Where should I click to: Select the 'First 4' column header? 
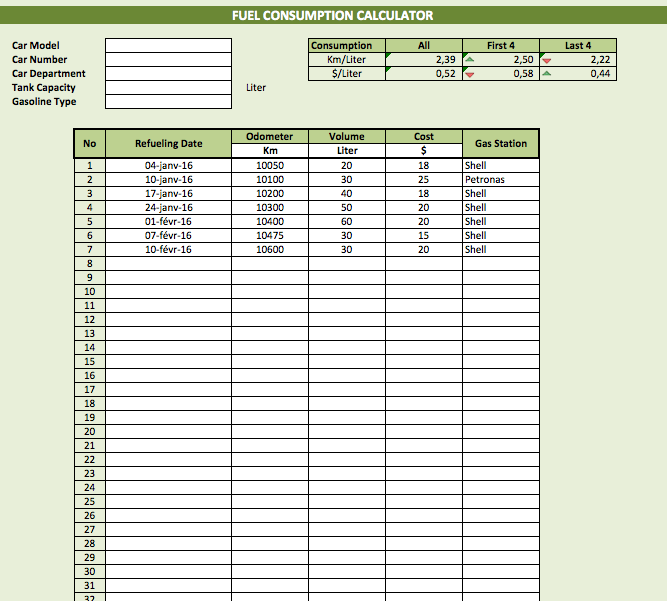point(501,46)
